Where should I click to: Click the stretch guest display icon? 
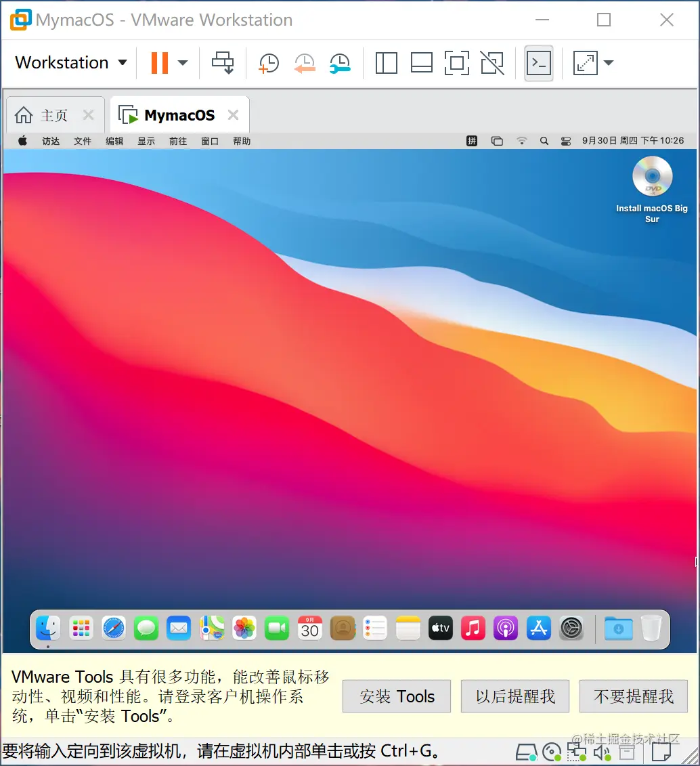pyautogui.click(x=585, y=63)
